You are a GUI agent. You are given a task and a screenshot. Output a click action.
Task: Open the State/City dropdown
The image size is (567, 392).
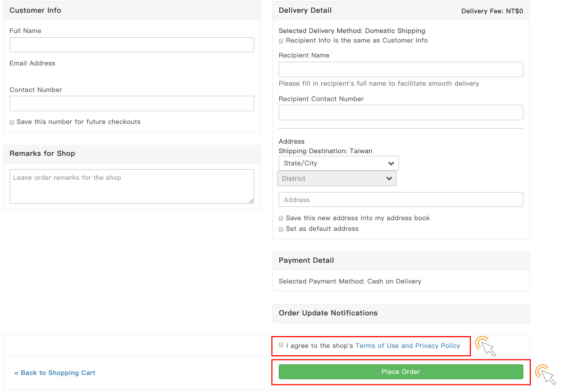338,163
